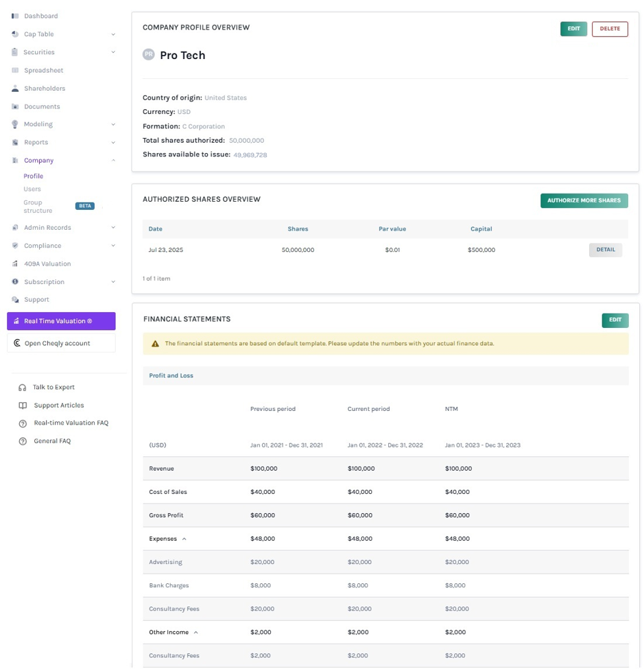644x671 pixels.
Task: Click the BETA badge beside Group structure
Action: [x=85, y=206]
